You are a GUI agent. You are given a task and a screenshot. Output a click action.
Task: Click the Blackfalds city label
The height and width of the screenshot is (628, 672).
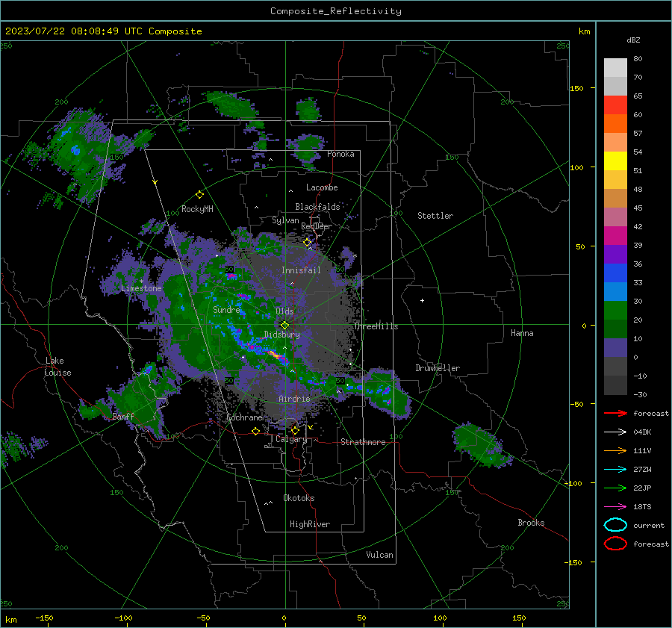click(317, 207)
